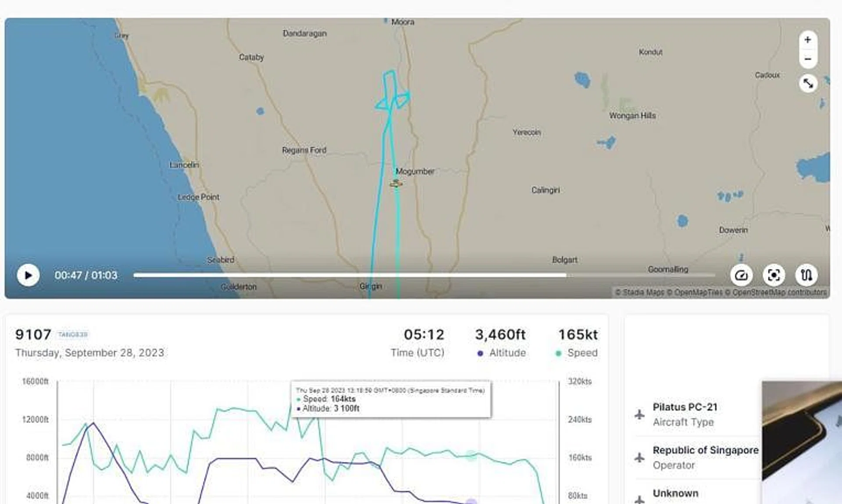Click the plane icon beside Republic of Singapore
The image size is (842, 504).
coord(639,458)
